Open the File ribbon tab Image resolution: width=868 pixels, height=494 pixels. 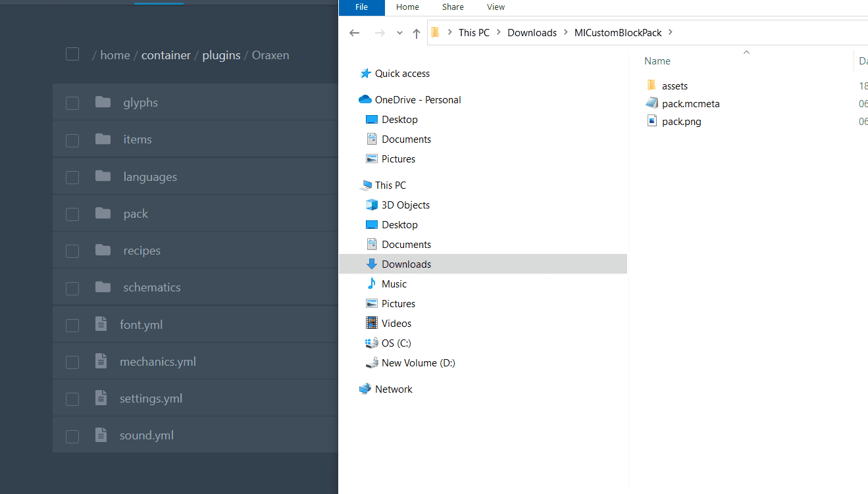(x=361, y=7)
